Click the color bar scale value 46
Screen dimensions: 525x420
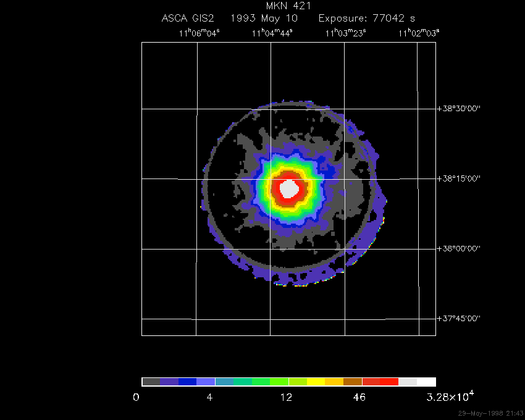click(x=359, y=398)
